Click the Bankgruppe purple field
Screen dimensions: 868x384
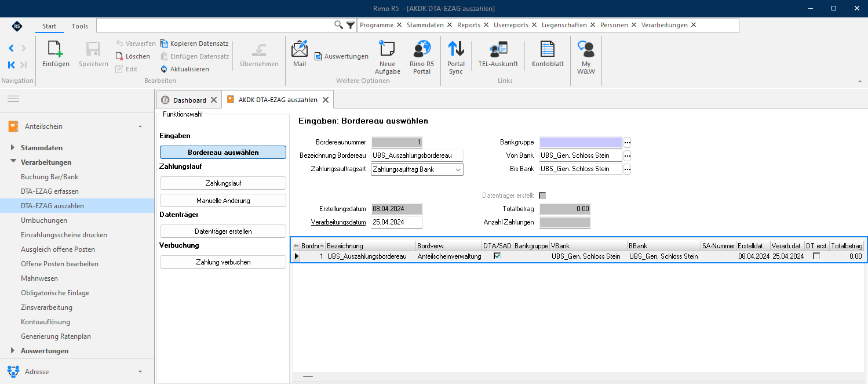[581, 142]
